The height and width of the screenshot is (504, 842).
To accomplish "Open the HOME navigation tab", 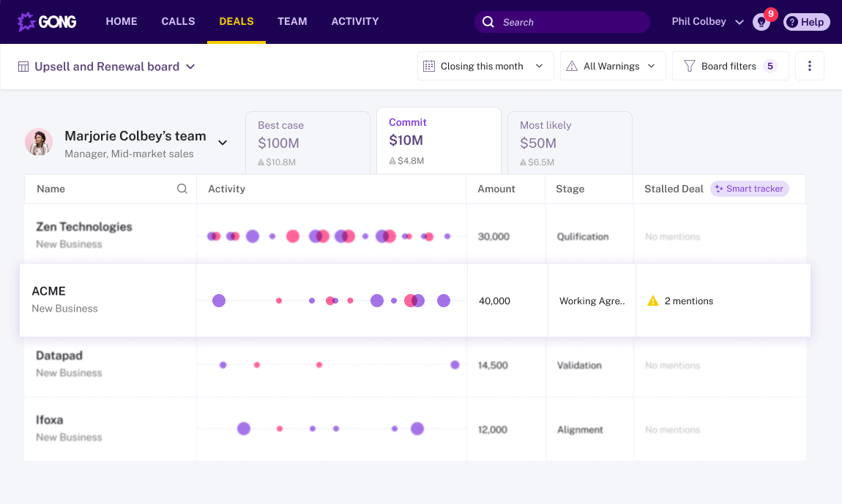I will click(122, 21).
